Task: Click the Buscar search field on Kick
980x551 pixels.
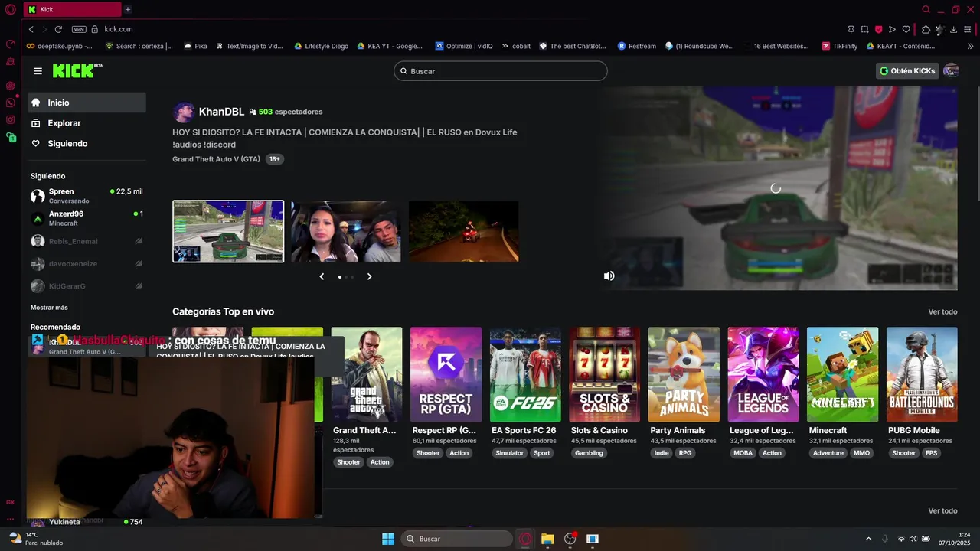Action: pos(501,71)
